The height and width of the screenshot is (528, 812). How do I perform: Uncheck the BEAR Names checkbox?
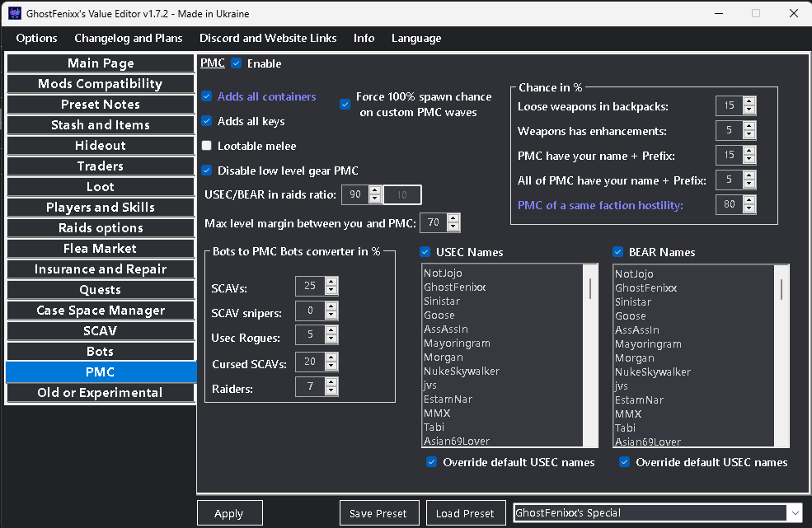(617, 252)
